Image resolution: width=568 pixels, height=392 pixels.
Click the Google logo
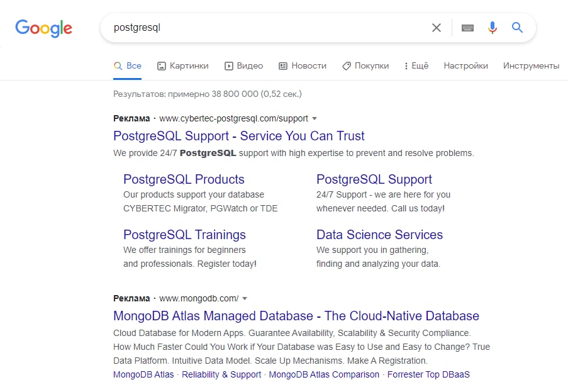[x=43, y=28]
